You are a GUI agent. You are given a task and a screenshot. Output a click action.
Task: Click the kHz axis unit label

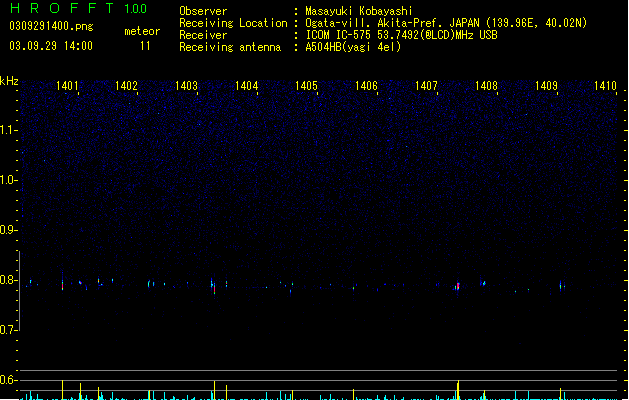click(x=9, y=81)
